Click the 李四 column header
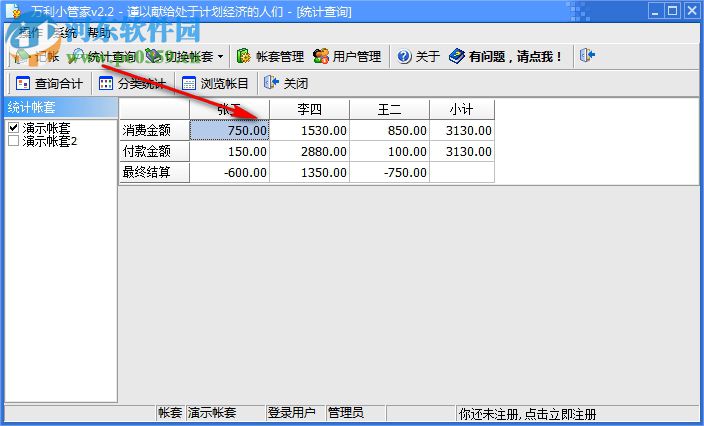This screenshot has width=704, height=426. point(309,110)
